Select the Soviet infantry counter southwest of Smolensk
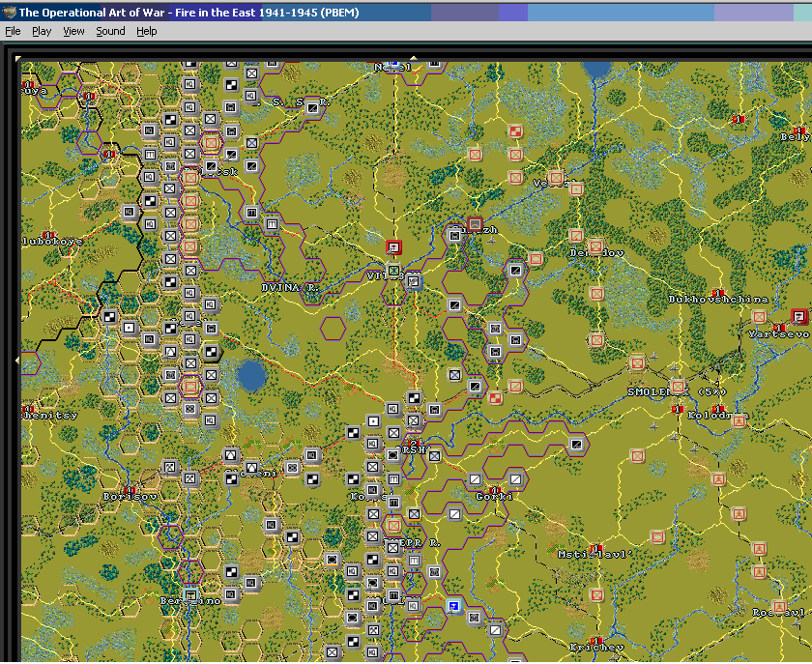This screenshot has width=812, height=664. point(637,456)
